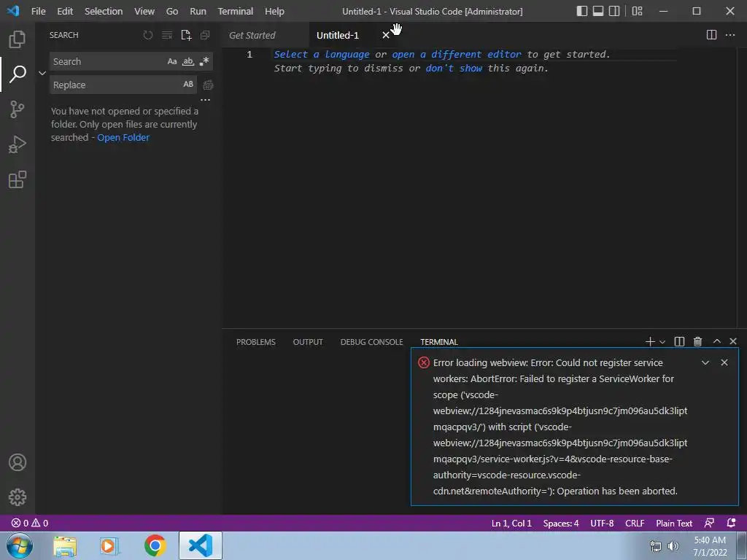747x560 pixels.
Task: Change encoding via UTF-8 status
Action: 602,523
